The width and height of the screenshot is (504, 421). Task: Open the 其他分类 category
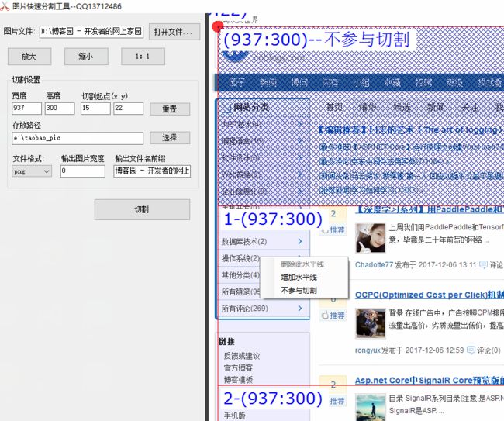pos(240,275)
